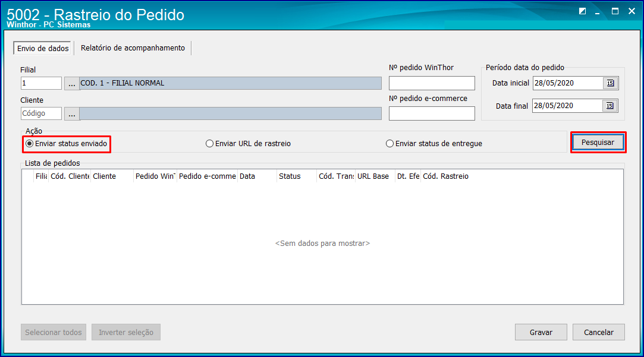Select Enviar status enviado option
644x357 pixels.
click(x=66, y=144)
